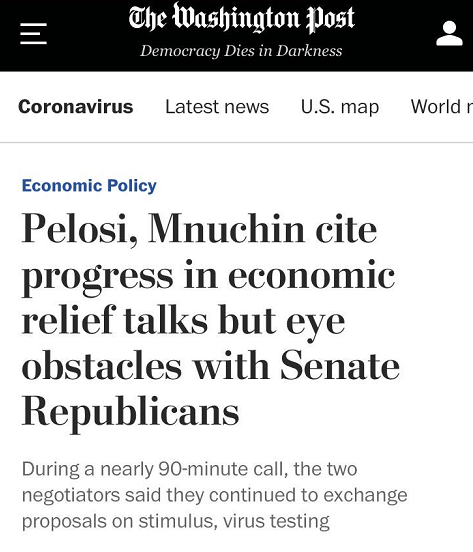The image size is (473, 552).
Task: Click 'Mnuchin cite' in the headline
Action: (x=263, y=228)
